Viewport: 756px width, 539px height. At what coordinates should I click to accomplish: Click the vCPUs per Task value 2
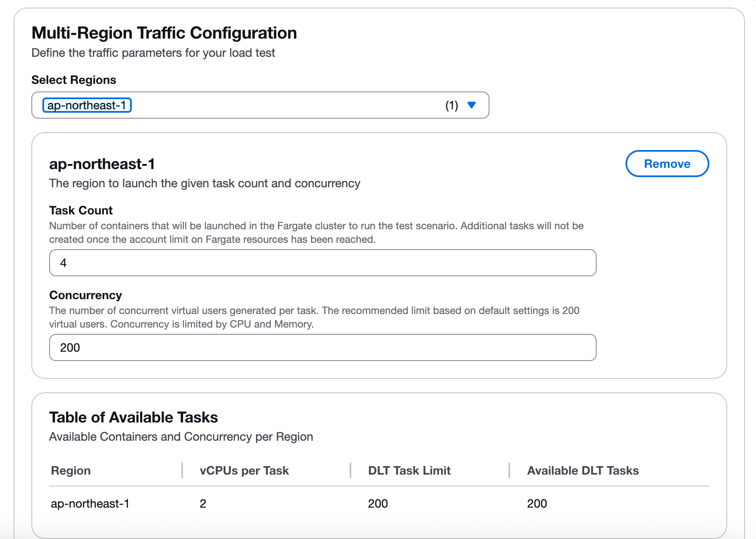(203, 503)
